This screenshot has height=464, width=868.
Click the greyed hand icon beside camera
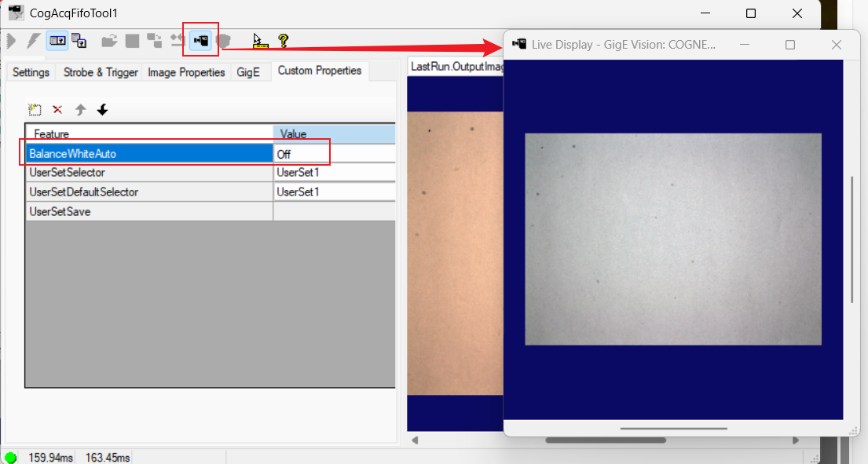[223, 41]
